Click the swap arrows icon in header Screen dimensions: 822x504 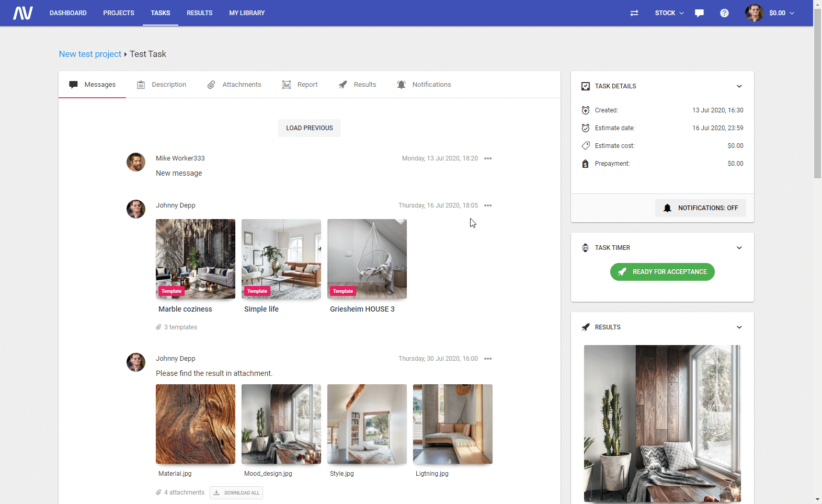(x=634, y=13)
